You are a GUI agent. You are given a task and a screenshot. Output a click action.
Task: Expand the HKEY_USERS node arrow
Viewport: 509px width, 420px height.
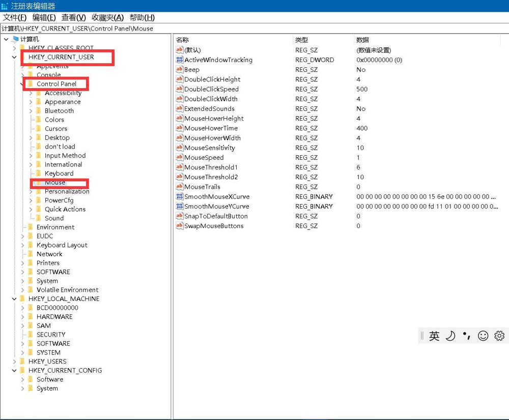coord(14,361)
